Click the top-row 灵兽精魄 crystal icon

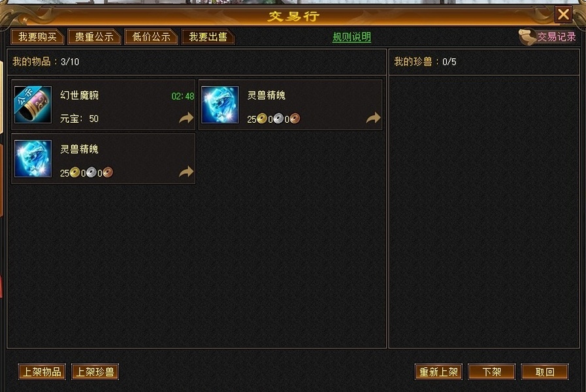220,105
